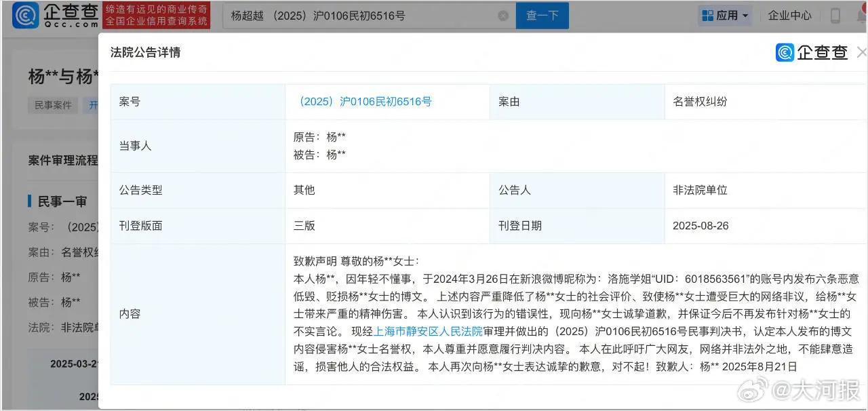Click the 刊登版面 label cell
The image size is (868, 411).
(x=198, y=226)
